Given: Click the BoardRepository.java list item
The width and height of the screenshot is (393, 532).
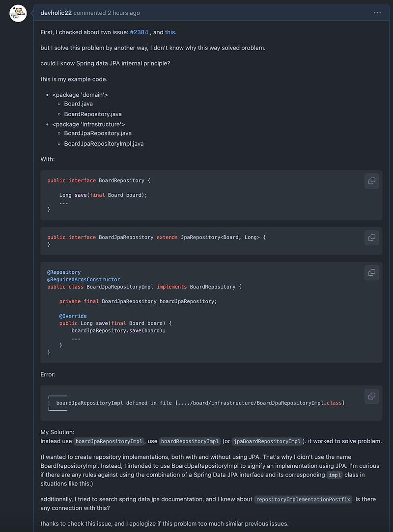Looking at the screenshot, I should pyautogui.click(x=93, y=114).
